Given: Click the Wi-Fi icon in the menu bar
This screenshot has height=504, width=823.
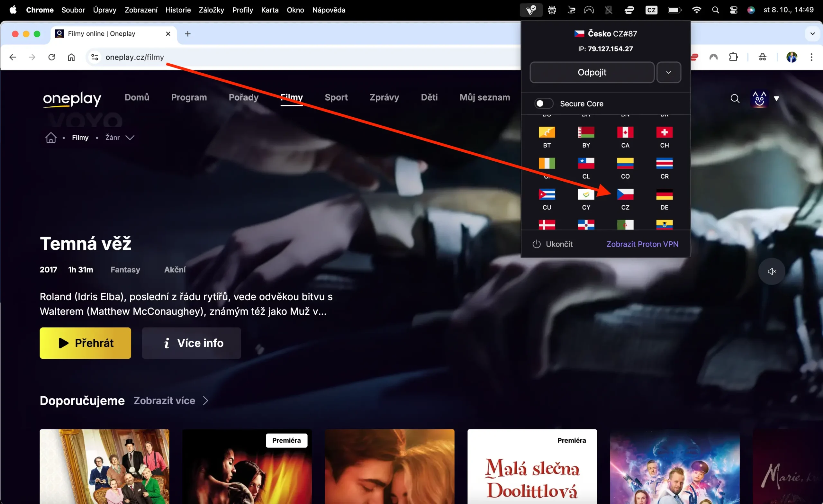Looking at the screenshot, I should (696, 10).
